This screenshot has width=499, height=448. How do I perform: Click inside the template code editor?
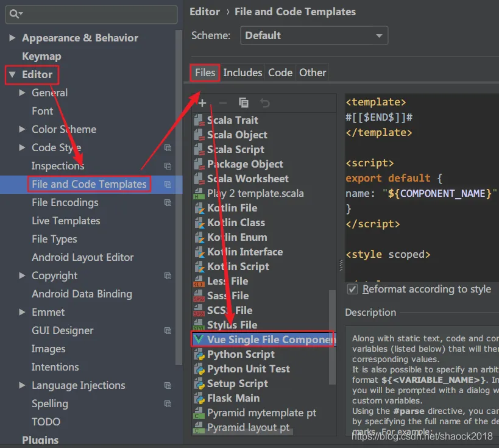coord(422,187)
